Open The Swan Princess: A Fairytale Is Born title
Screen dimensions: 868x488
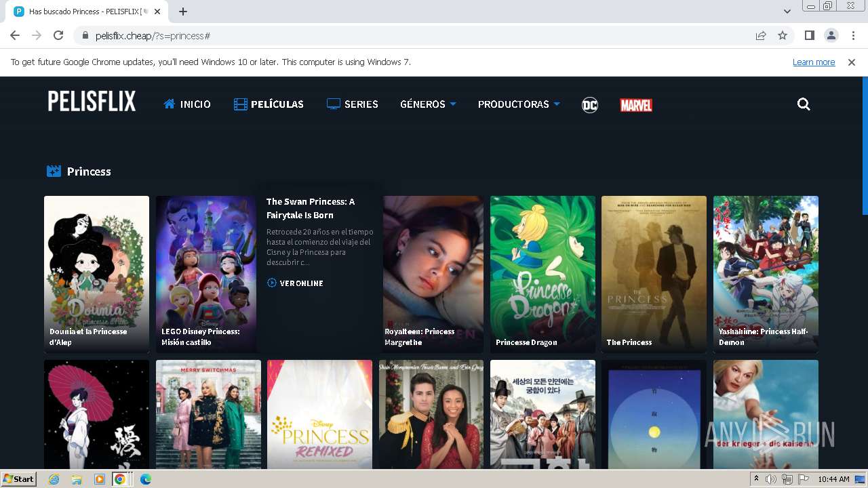coord(311,208)
